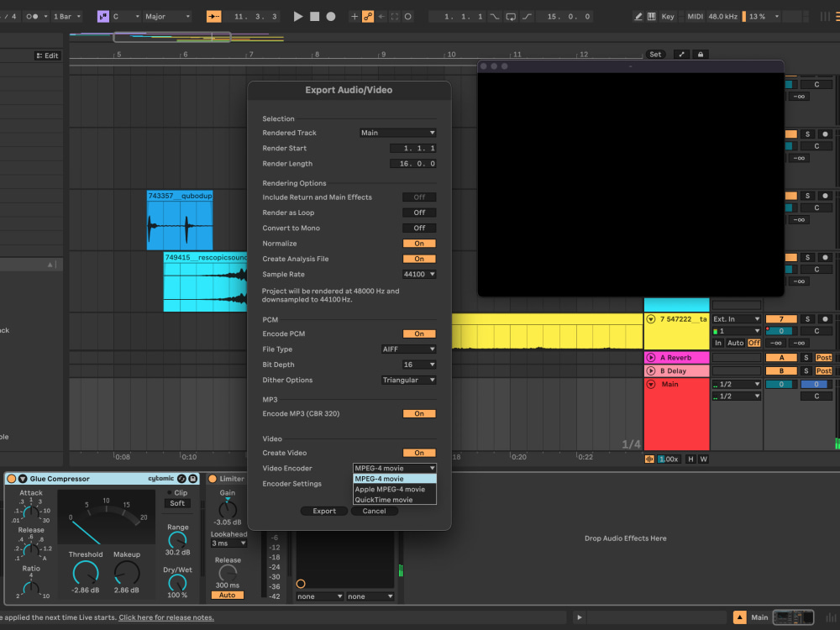This screenshot has height=630, width=840.
Task: Open the Major scale dropdown
Action: pos(168,17)
